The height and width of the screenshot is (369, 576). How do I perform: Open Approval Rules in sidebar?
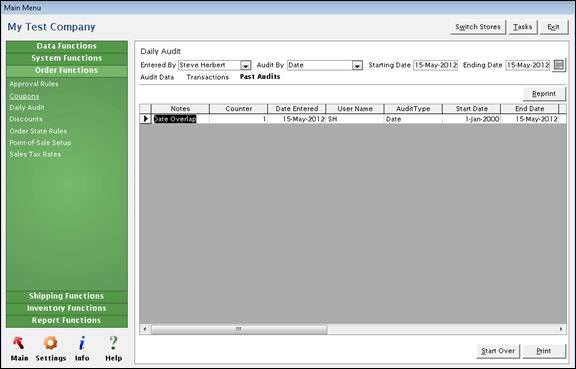tap(34, 84)
